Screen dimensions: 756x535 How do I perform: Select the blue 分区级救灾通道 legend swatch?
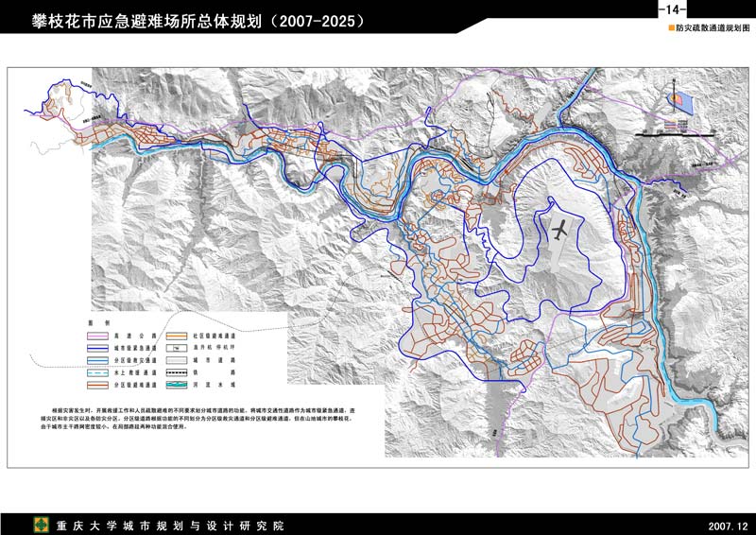98,360
